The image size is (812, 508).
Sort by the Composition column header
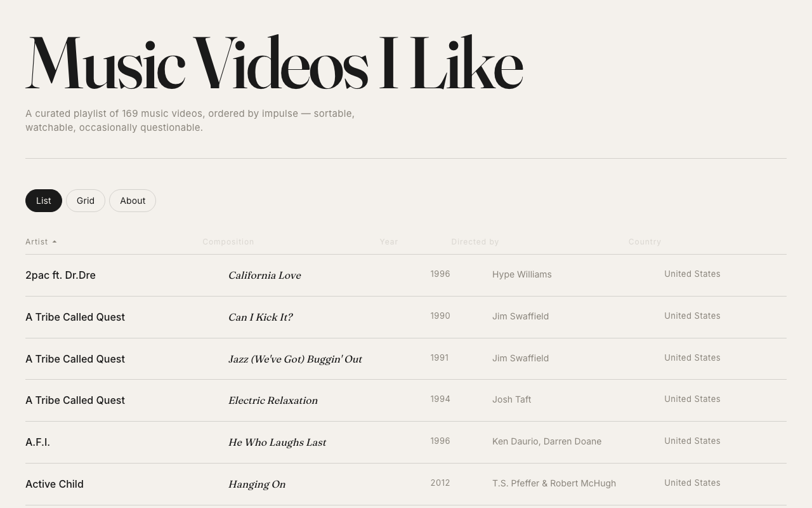(x=228, y=242)
